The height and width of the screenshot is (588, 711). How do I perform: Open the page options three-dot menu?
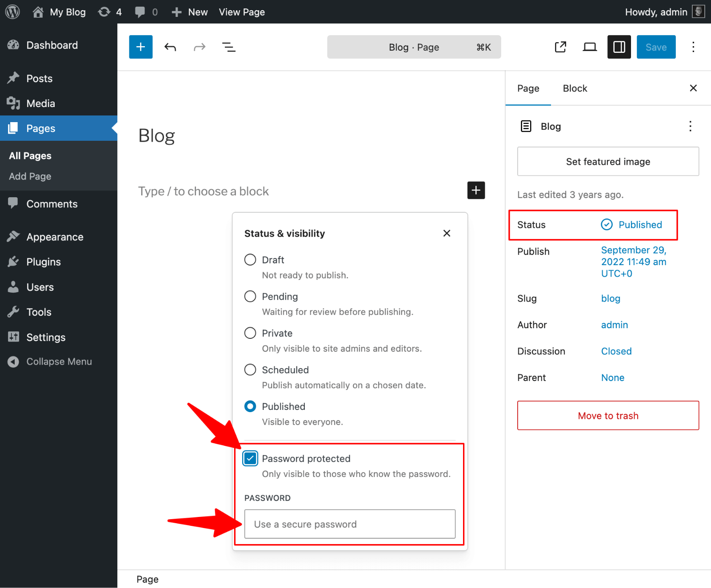coord(690,126)
